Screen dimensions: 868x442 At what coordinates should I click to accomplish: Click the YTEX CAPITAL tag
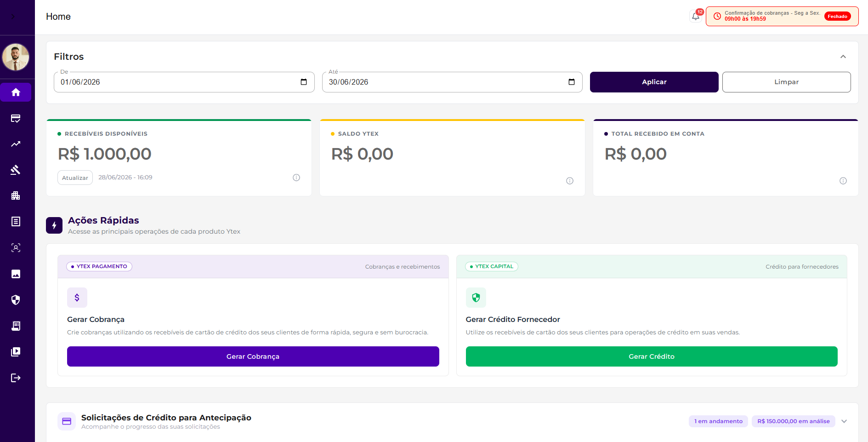pyautogui.click(x=492, y=267)
